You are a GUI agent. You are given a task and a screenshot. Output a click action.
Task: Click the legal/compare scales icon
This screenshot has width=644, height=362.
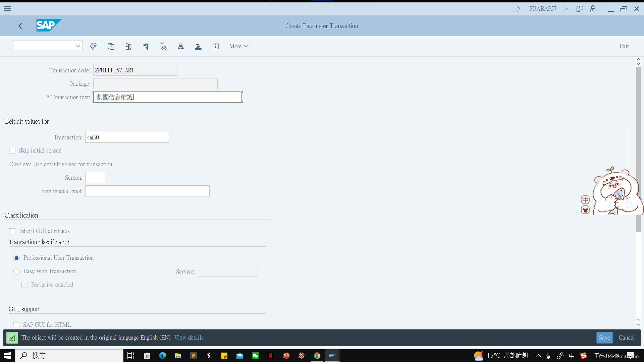click(x=128, y=46)
